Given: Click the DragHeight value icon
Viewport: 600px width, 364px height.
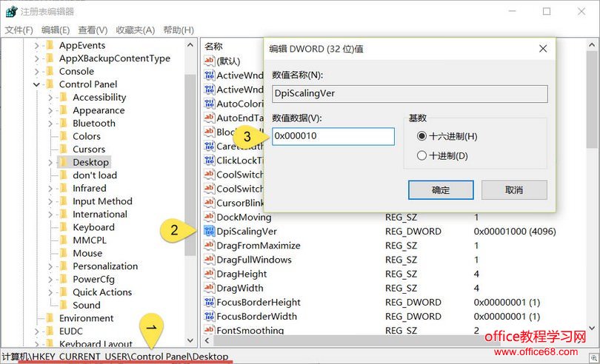Looking at the screenshot, I should coord(210,274).
